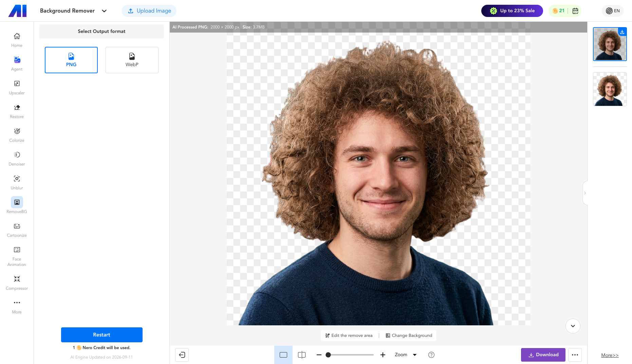Select the RemoveBG tool
The height and width of the screenshot is (364, 632).
point(17,206)
